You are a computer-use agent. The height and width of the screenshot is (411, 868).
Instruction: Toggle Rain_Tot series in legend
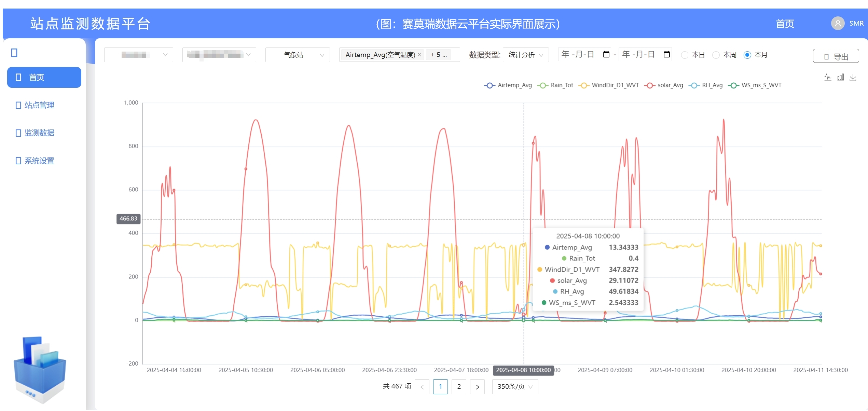click(x=555, y=85)
